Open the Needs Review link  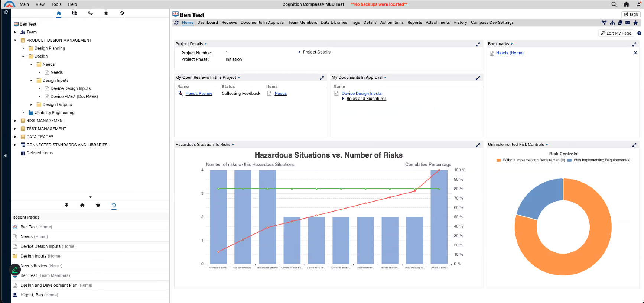pyautogui.click(x=199, y=94)
